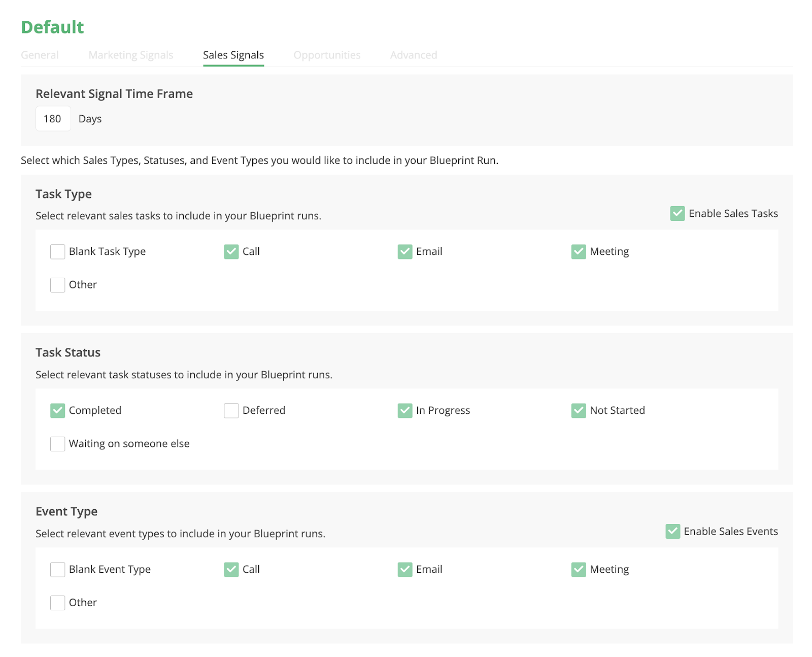The image size is (812, 657).
Task: Uncheck Meeting under Task Type
Action: tap(579, 252)
